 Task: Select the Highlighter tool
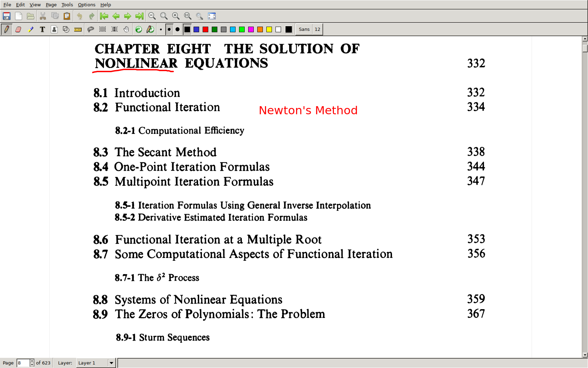click(30, 29)
